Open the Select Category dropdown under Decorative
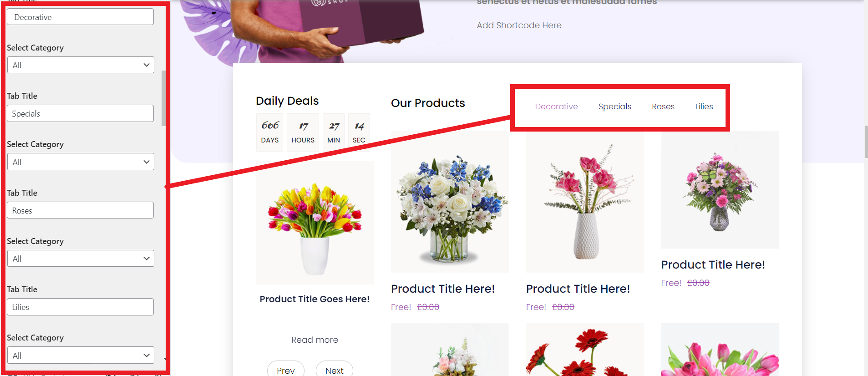The width and height of the screenshot is (868, 376). (81, 65)
